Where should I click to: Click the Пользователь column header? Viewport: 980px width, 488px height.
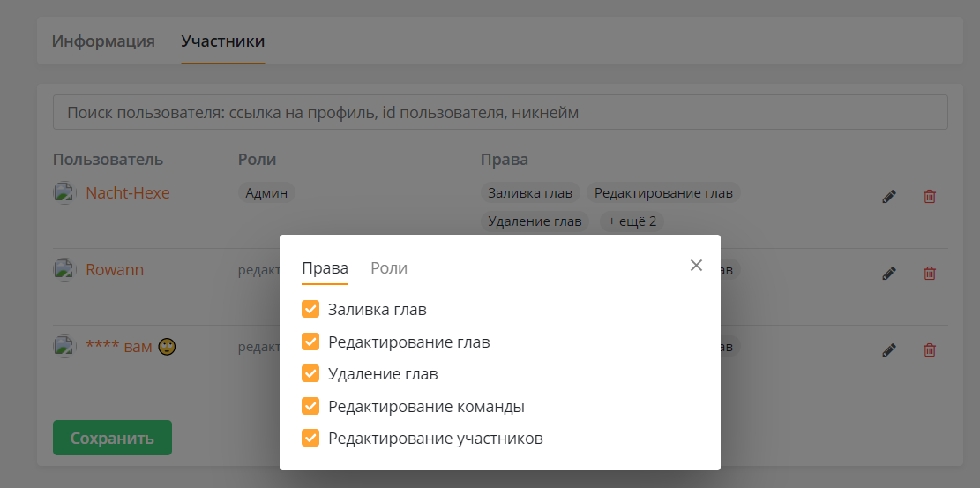click(108, 160)
